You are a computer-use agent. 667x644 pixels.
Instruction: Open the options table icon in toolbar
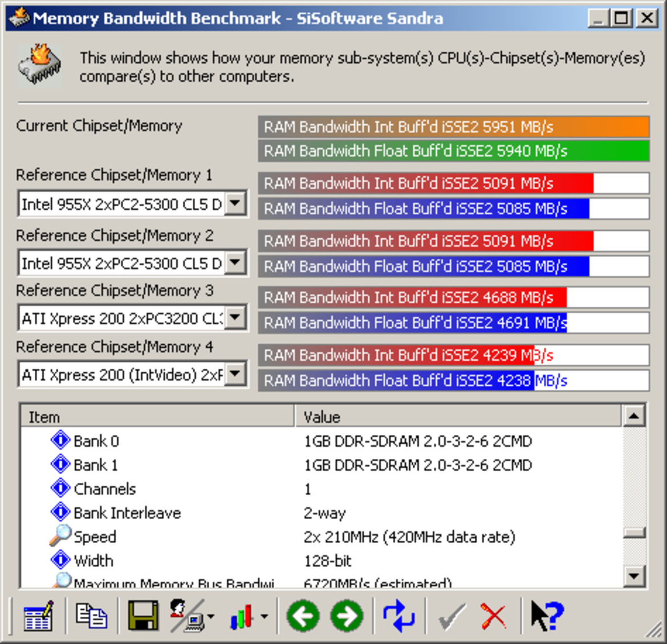[x=39, y=616]
